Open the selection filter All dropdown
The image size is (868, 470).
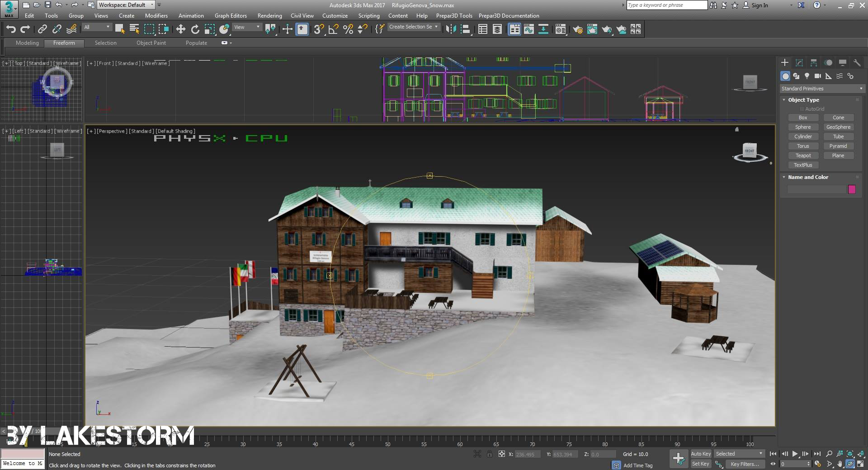pos(97,27)
